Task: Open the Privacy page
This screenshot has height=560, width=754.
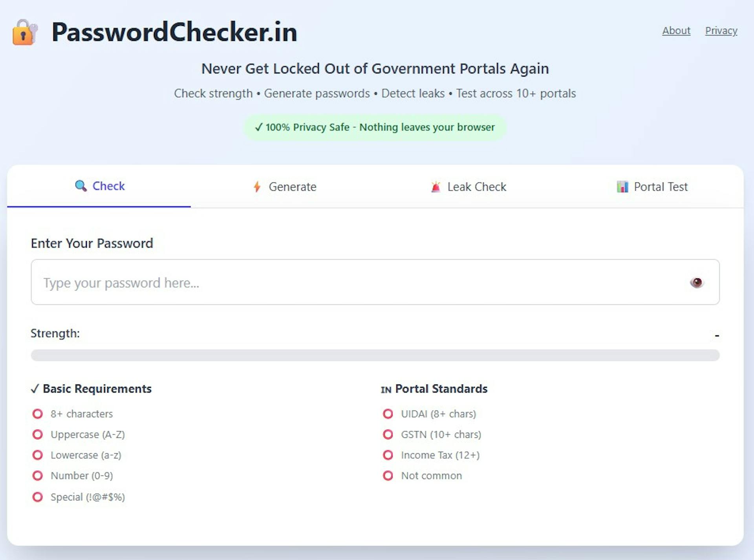Action: (721, 31)
